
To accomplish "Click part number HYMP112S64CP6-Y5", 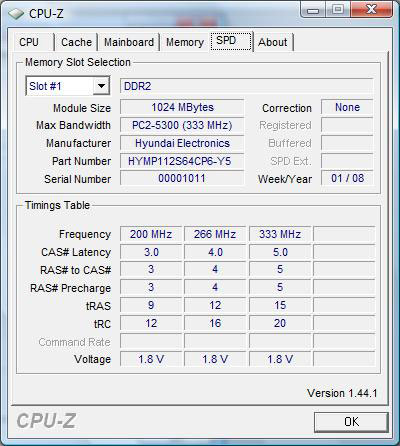I will [x=182, y=161].
